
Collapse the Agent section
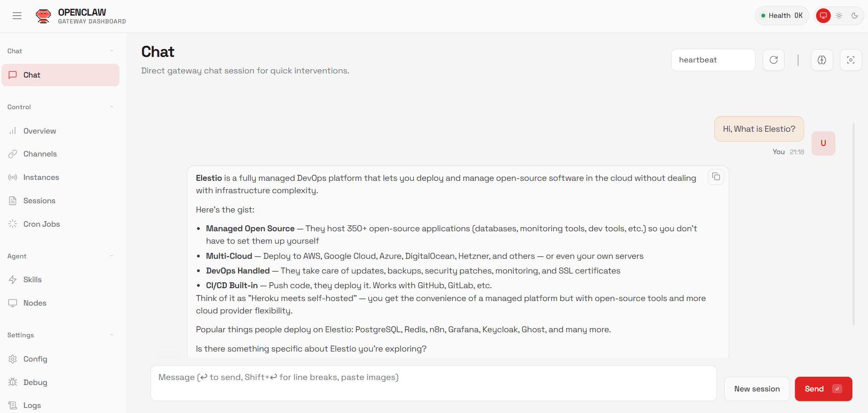[x=112, y=256]
